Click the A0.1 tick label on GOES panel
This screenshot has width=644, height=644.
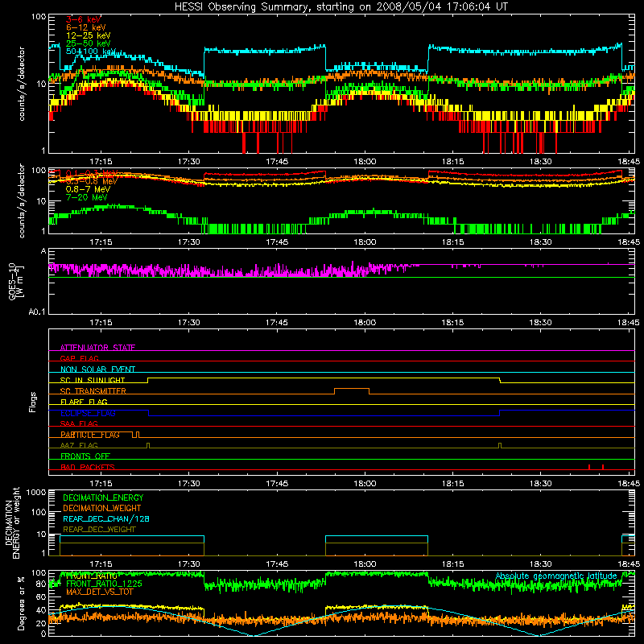click(x=37, y=312)
